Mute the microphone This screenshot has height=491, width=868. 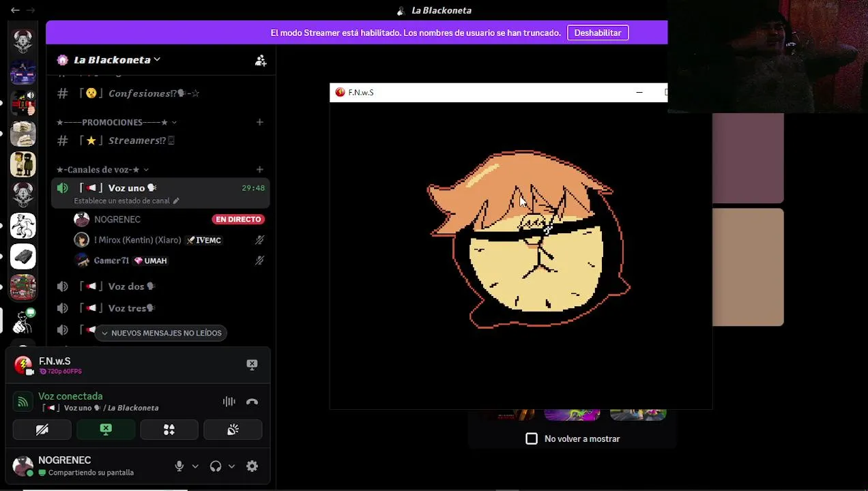point(179,466)
